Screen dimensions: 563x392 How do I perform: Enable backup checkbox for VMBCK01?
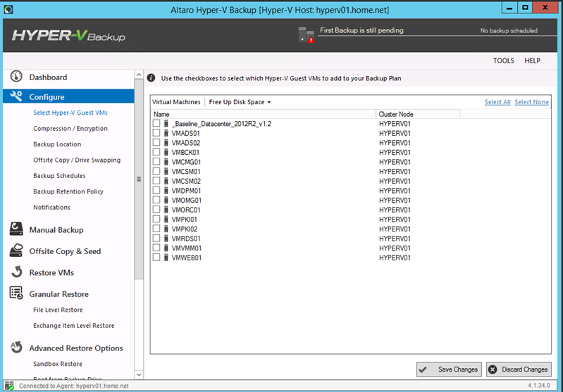coord(156,152)
